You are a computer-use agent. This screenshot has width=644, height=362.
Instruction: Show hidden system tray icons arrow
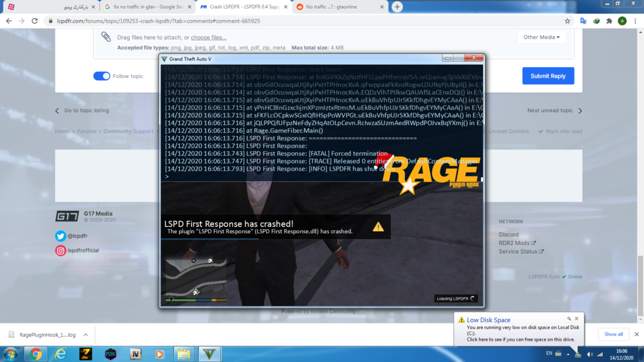[x=568, y=354]
